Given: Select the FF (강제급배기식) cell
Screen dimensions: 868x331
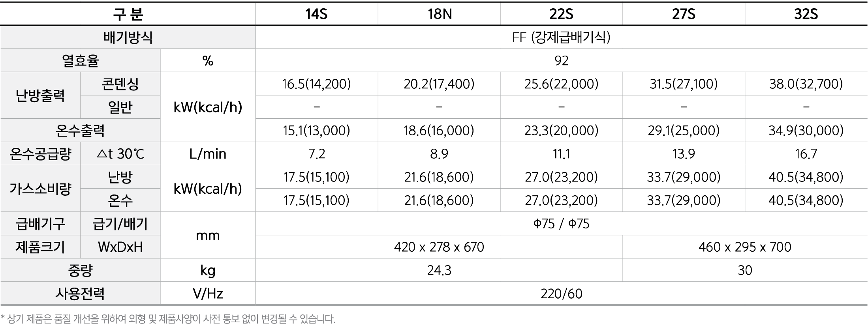Looking at the screenshot, I should 561,37.
